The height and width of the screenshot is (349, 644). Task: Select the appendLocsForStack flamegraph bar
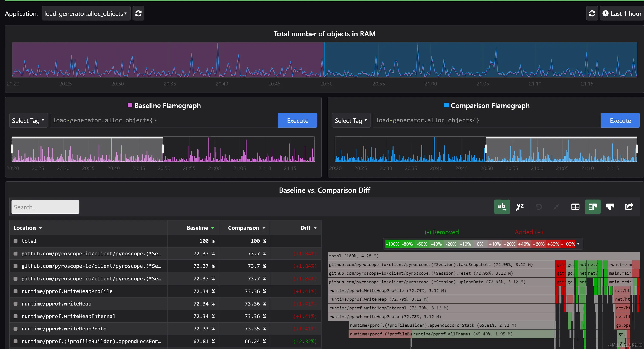point(451,325)
